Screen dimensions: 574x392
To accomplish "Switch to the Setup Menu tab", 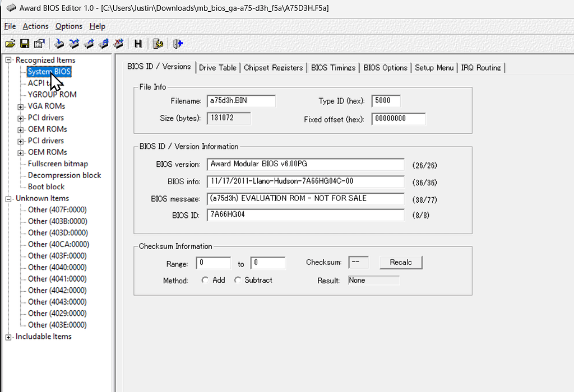I will coord(434,67).
